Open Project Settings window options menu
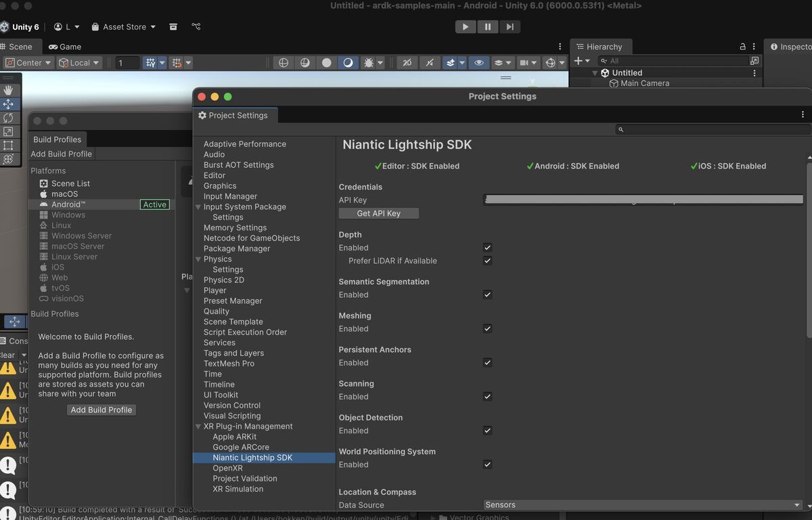Image resolution: width=812 pixels, height=520 pixels. click(x=803, y=114)
